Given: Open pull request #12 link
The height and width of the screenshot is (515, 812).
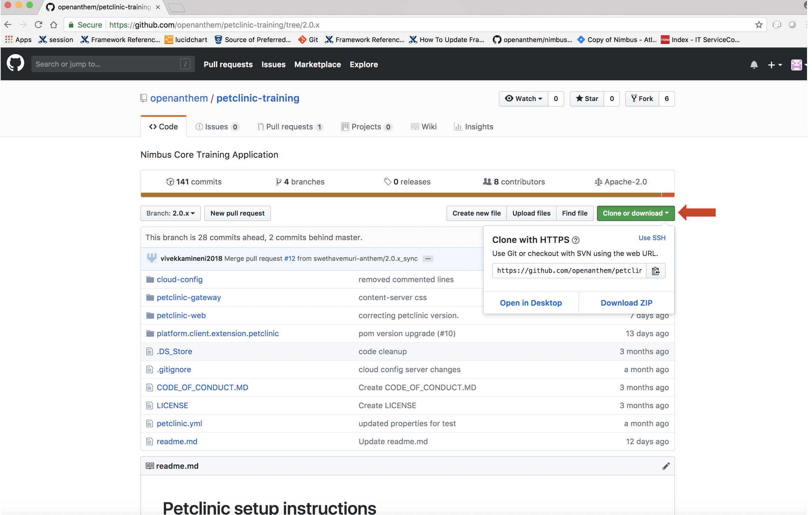Looking at the screenshot, I should (x=289, y=259).
